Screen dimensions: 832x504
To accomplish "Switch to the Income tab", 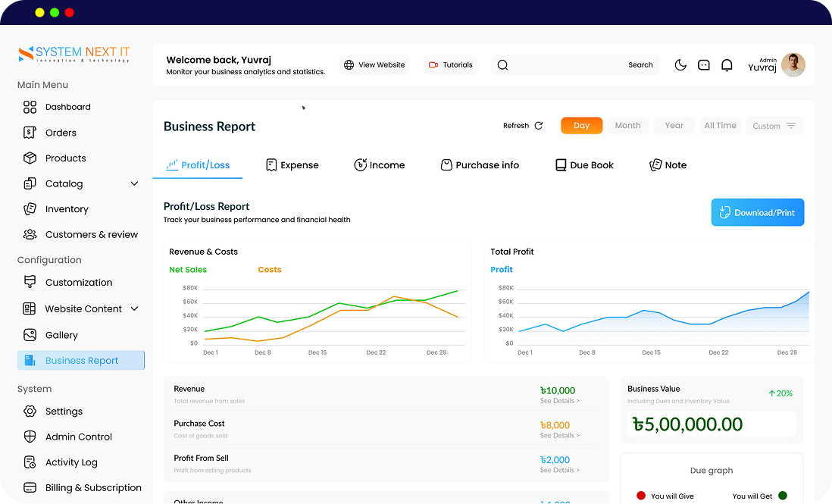I will coord(379,165).
